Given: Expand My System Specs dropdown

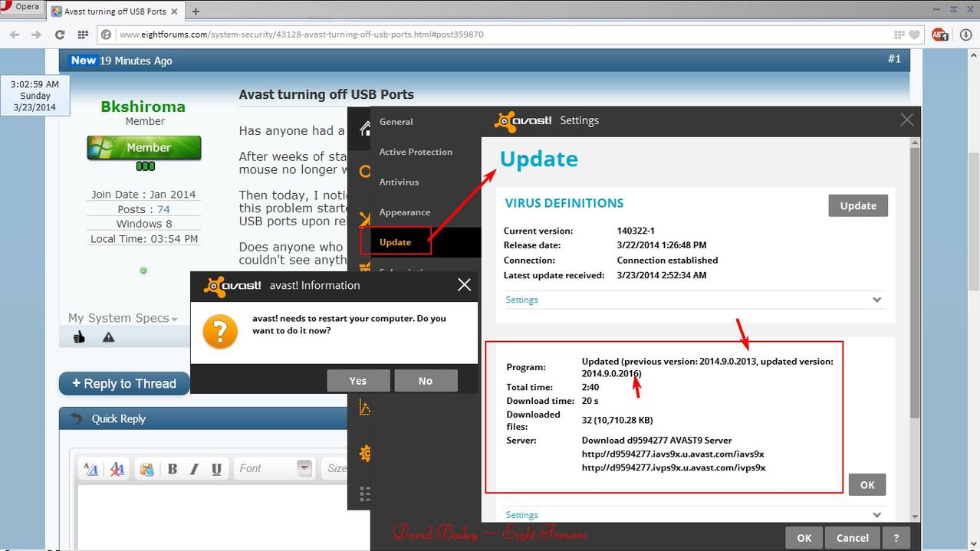Looking at the screenshot, I should pos(123,318).
